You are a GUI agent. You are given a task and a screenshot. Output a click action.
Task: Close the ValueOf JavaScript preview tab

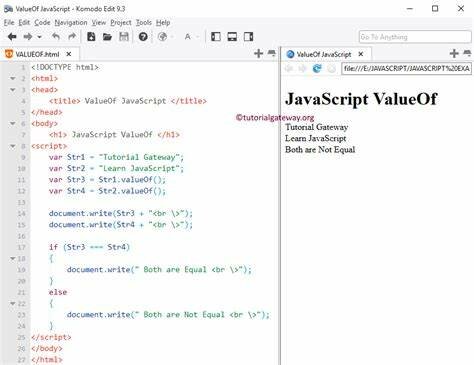pos(361,54)
